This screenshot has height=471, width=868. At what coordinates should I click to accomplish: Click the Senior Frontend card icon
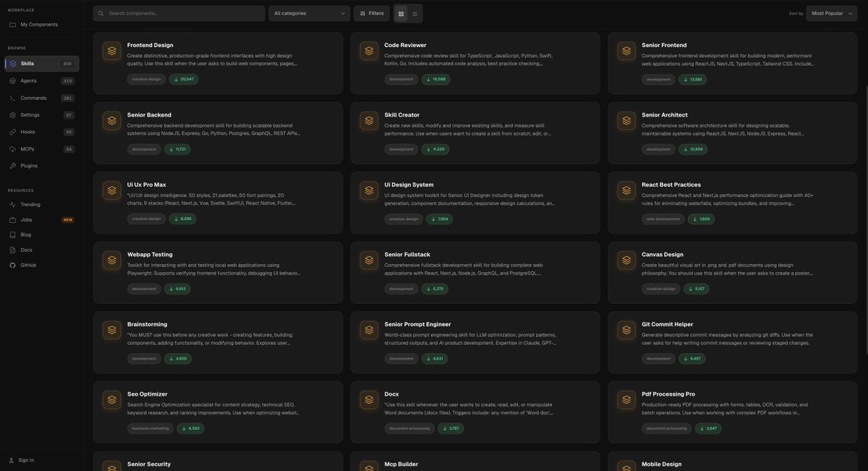coord(626,51)
